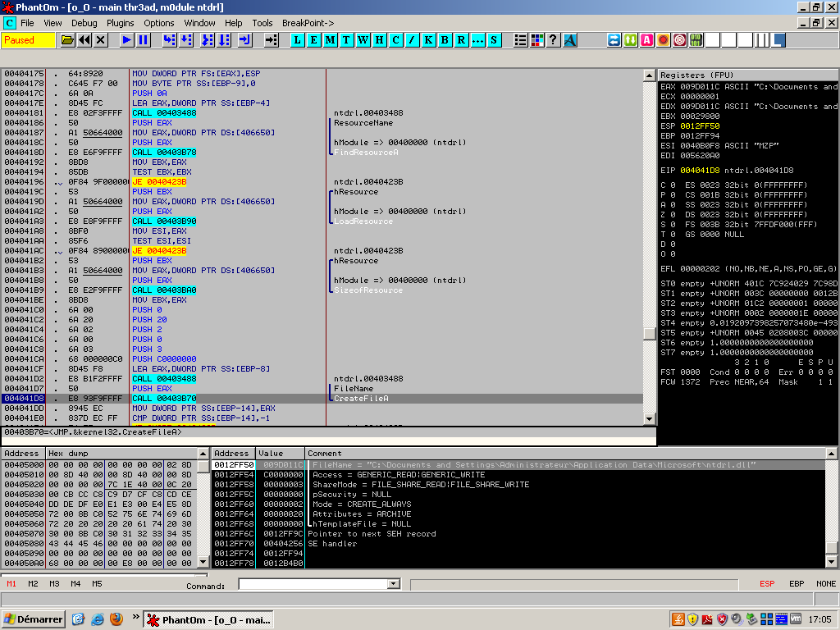The image size is (840, 630).
Task: Open the Démarrer start button
Action: pos(33,619)
